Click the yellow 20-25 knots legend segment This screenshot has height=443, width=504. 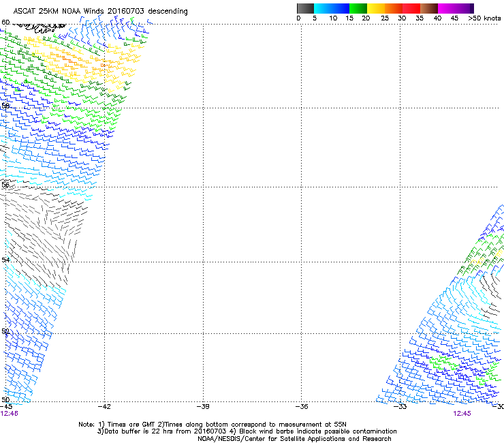click(x=376, y=8)
